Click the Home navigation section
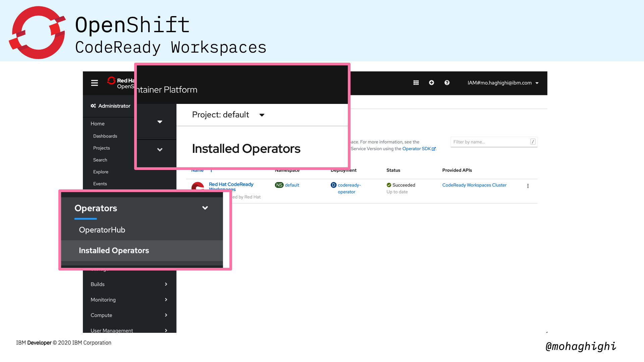 tap(98, 124)
